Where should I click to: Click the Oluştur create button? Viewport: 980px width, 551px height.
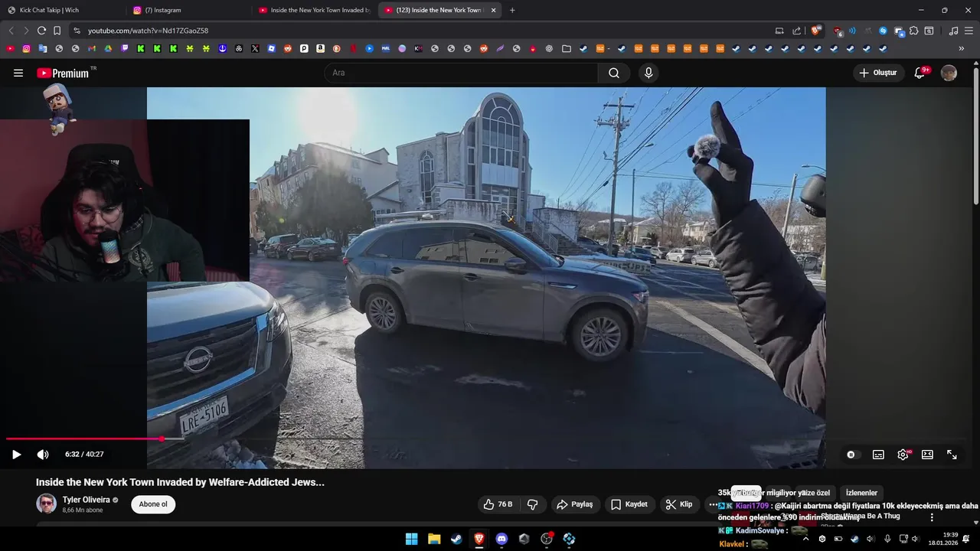877,73
